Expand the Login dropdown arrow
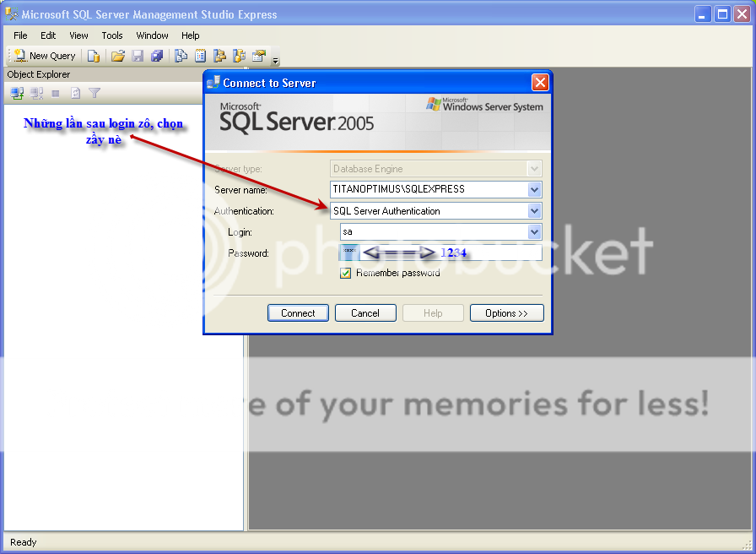The width and height of the screenshot is (756, 554). coord(534,232)
